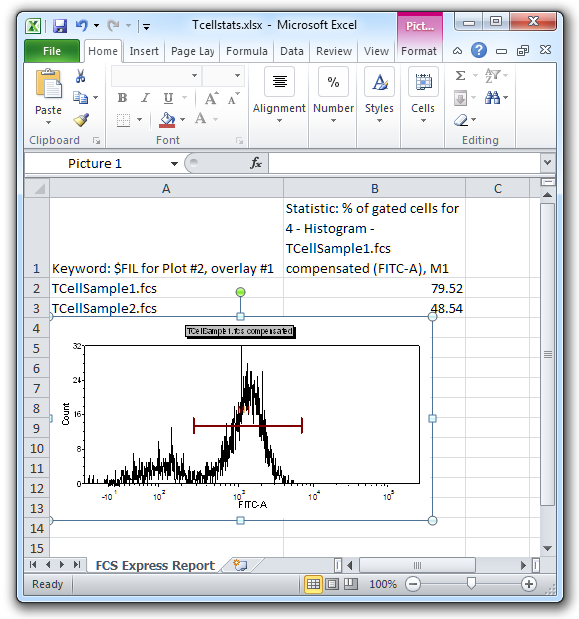
Task: Apply the fill color bucket
Action: (167, 120)
